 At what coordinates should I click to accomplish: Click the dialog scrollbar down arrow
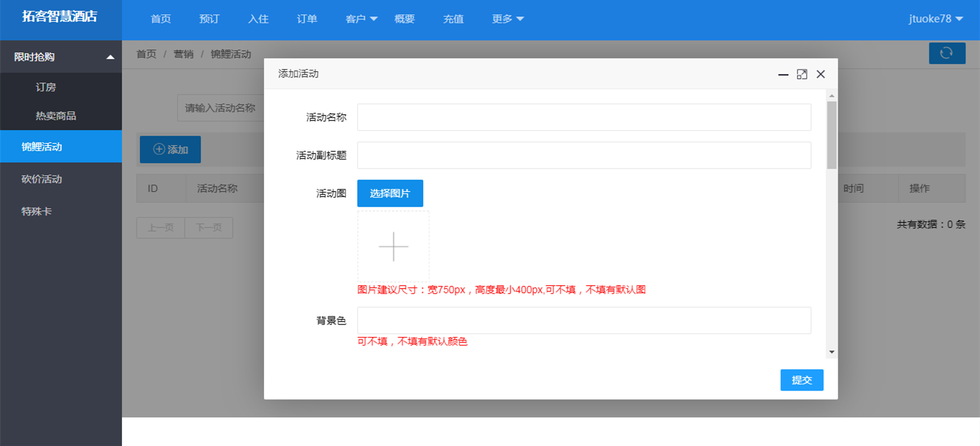click(832, 352)
